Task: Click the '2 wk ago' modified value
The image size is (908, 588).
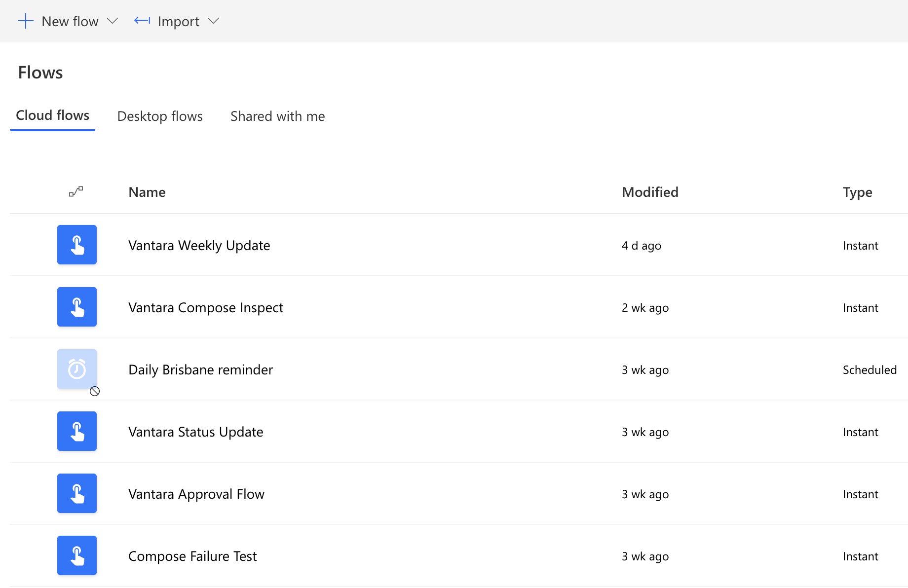Action: point(645,308)
